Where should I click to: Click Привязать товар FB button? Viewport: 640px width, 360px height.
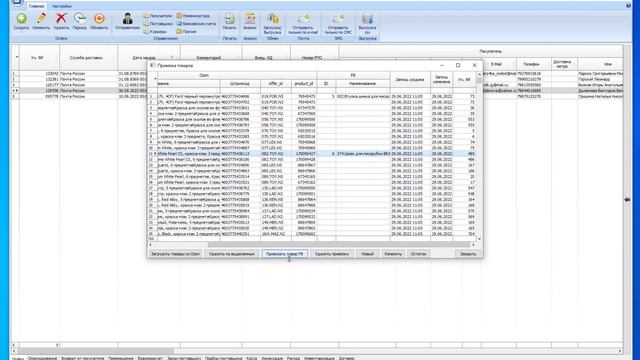(284, 254)
